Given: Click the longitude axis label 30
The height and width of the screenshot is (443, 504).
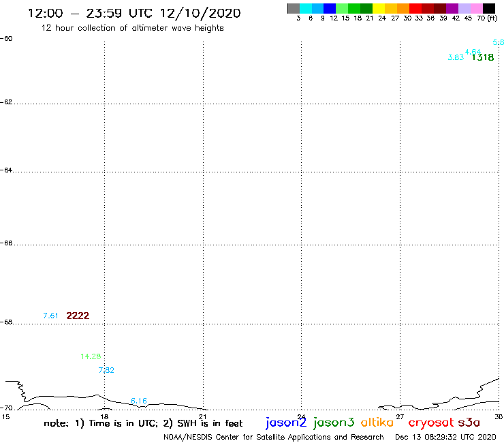Looking at the screenshot, I should (499, 417).
